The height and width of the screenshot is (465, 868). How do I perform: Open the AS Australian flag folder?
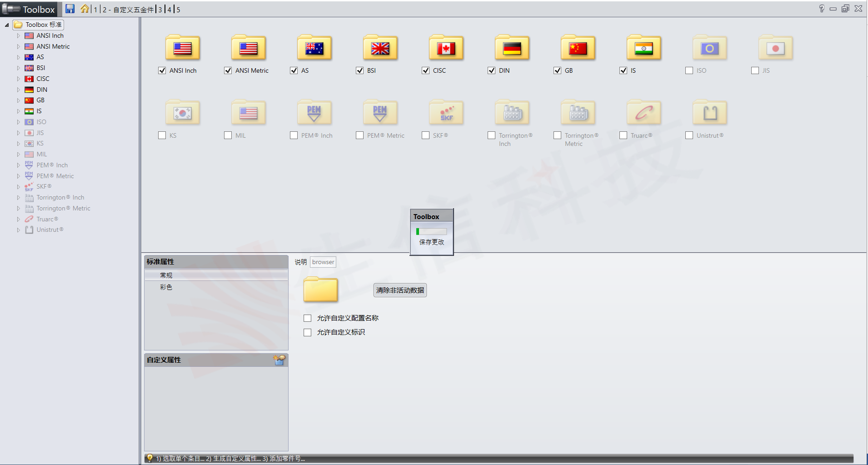click(x=314, y=48)
